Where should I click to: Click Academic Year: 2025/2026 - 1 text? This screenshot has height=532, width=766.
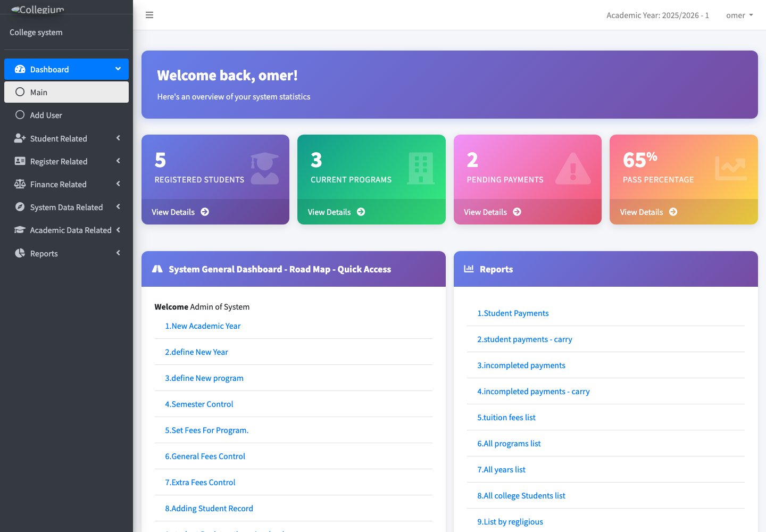657,15
